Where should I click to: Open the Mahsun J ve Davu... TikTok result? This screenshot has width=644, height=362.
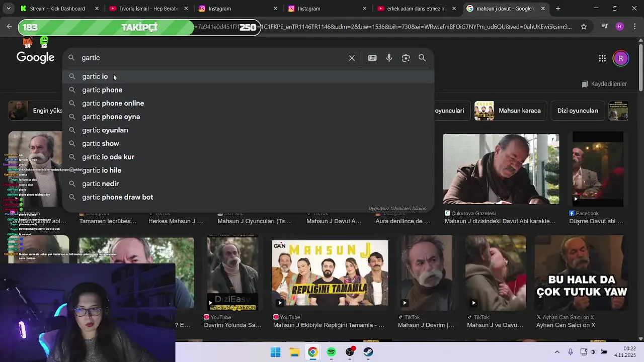tap(496, 273)
